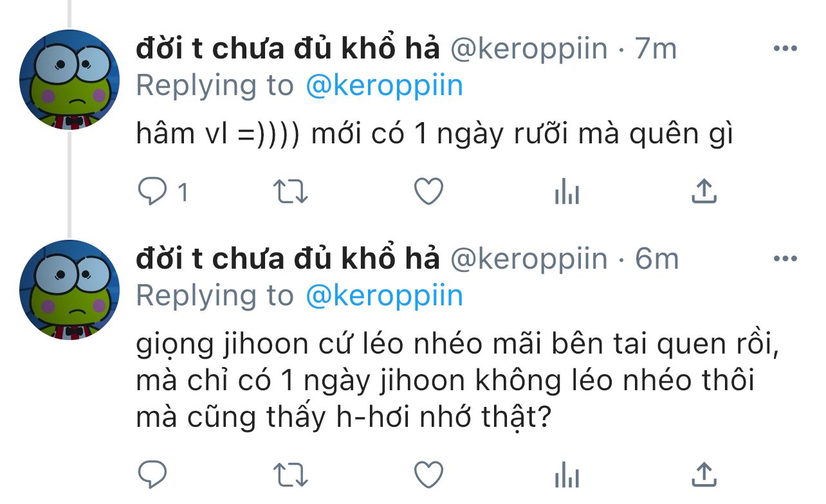Screen dimensions: 826x504
Task: Reply to the first tweet with 1 comment
Action: (x=163, y=192)
